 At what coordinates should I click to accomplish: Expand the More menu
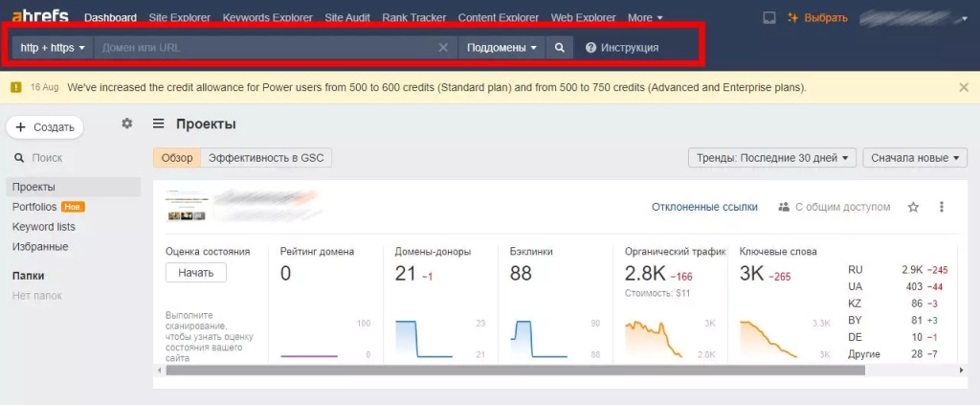click(646, 17)
